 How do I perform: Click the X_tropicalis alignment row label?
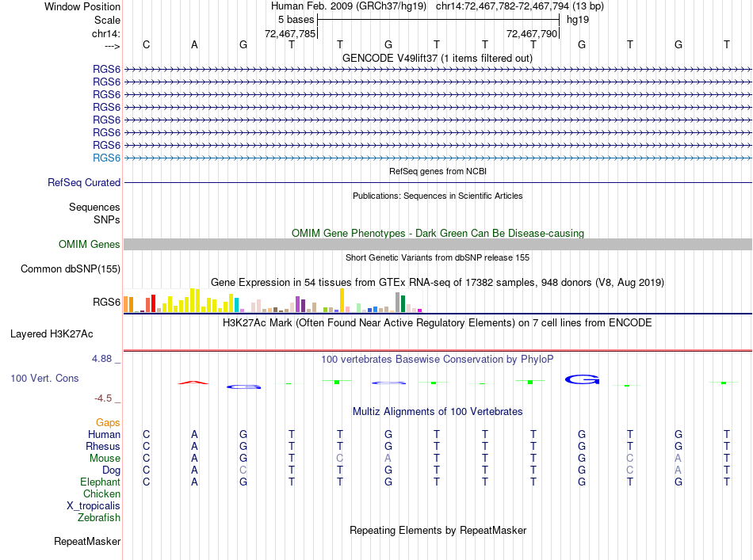pos(94,506)
